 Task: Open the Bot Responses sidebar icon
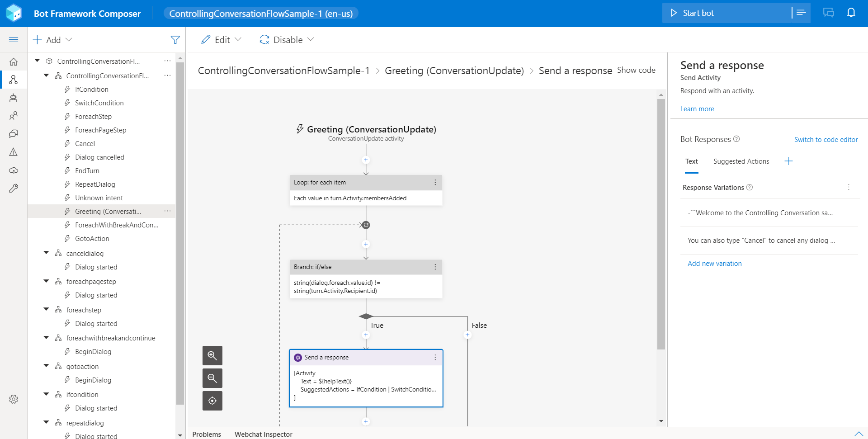(14, 98)
